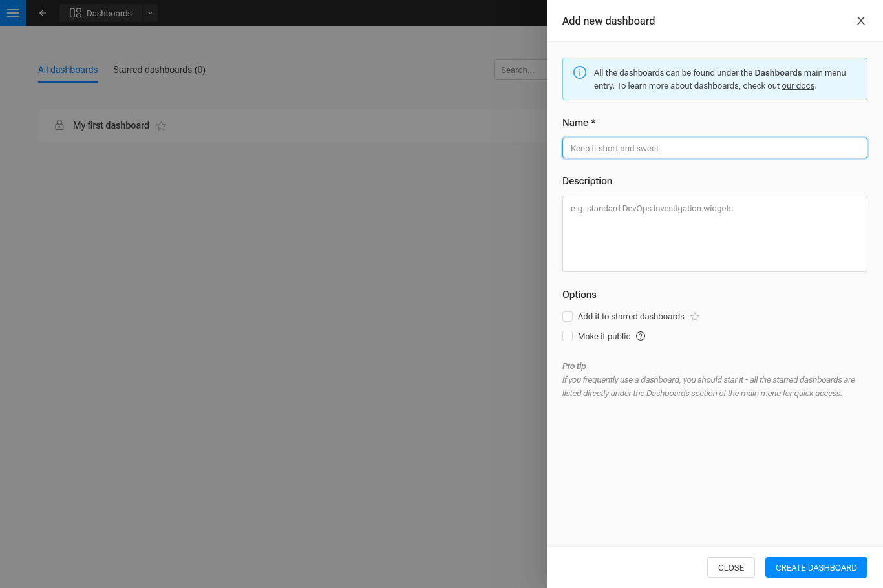This screenshot has height=588, width=883.
Task: Open the main hamburger menu
Action: (13, 13)
